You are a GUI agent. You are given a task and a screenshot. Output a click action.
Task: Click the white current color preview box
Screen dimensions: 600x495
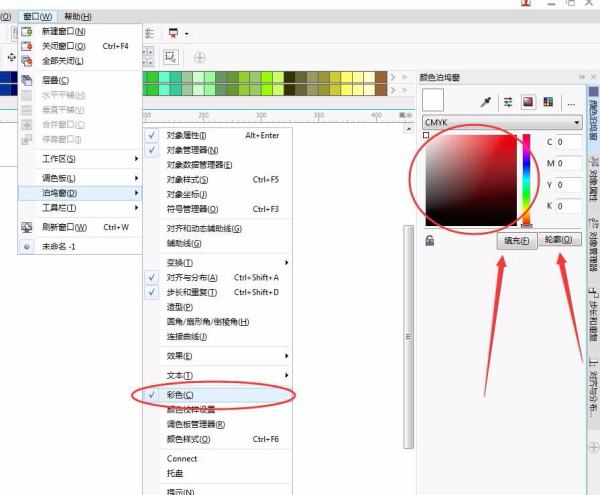click(x=433, y=100)
